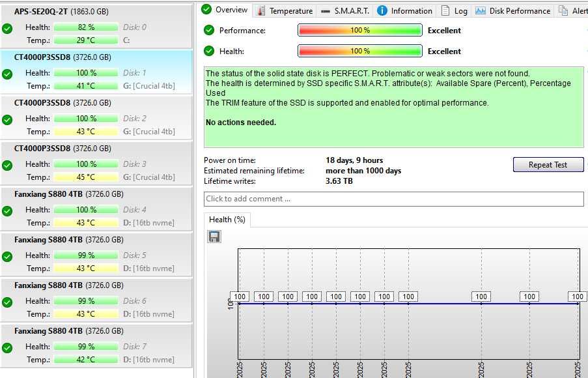Select Fanxiang S880 4TB title above Disk 4

coord(48,194)
